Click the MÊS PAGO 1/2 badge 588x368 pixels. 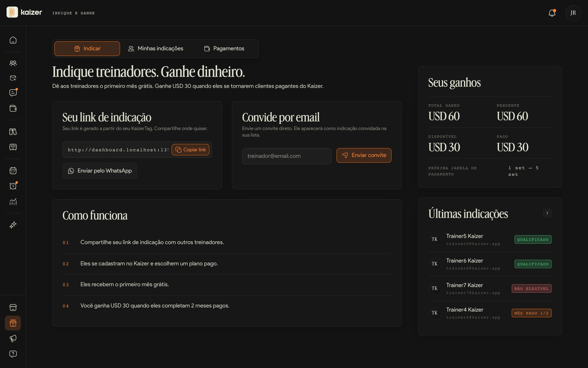pyautogui.click(x=532, y=313)
